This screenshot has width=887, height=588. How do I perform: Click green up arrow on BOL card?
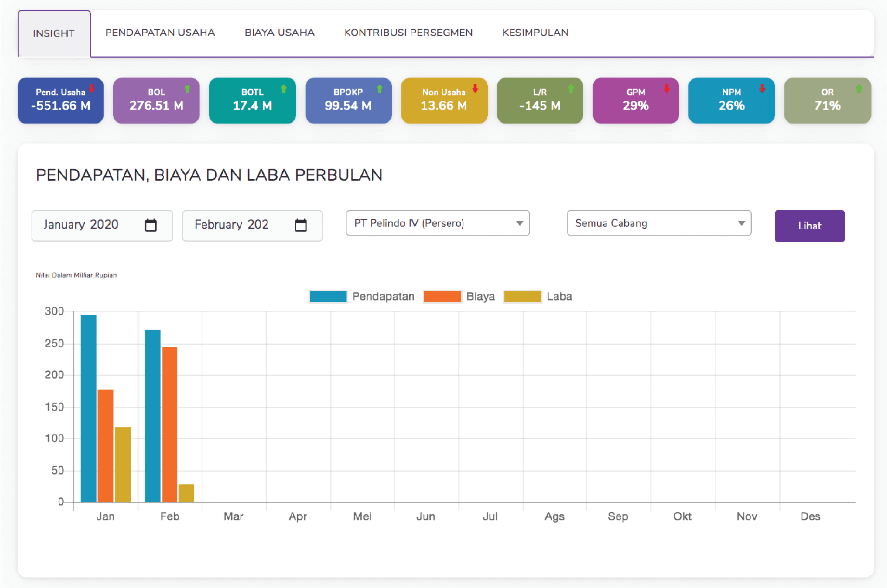pyautogui.click(x=187, y=89)
